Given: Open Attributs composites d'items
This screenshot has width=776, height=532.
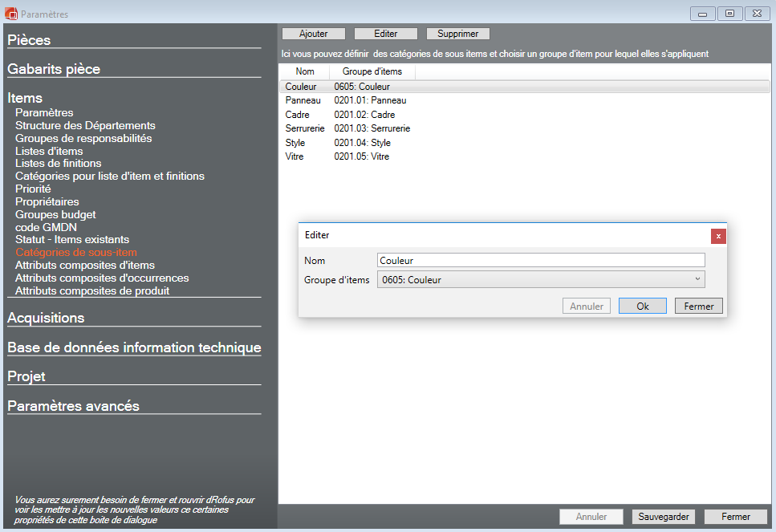Looking at the screenshot, I should 85,265.
